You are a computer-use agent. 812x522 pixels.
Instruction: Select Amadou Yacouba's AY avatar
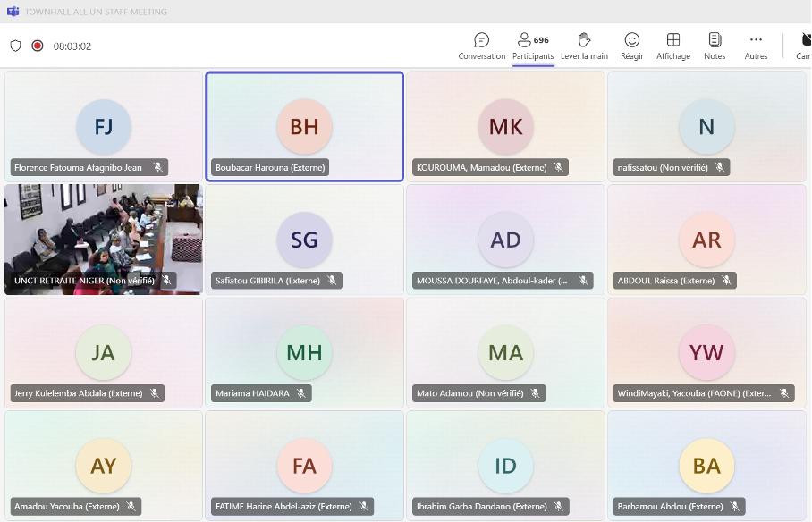click(x=104, y=466)
